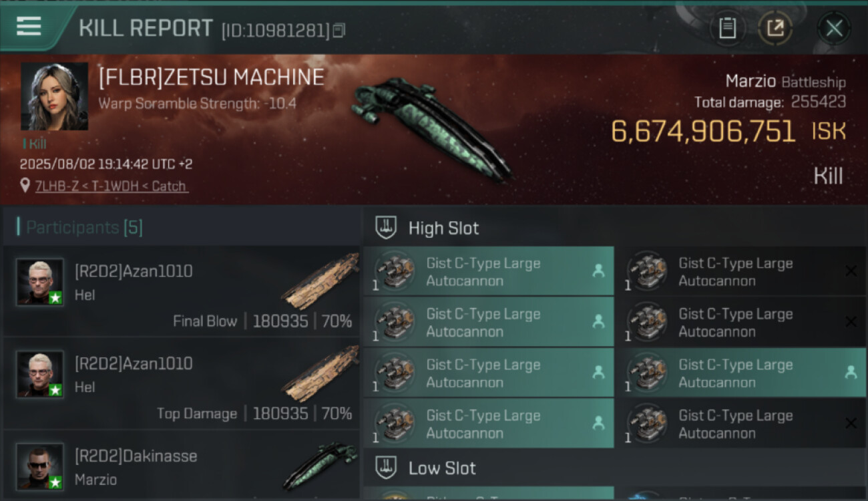
Task: Select the High Slot section header
Action: pyautogui.click(x=444, y=228)
